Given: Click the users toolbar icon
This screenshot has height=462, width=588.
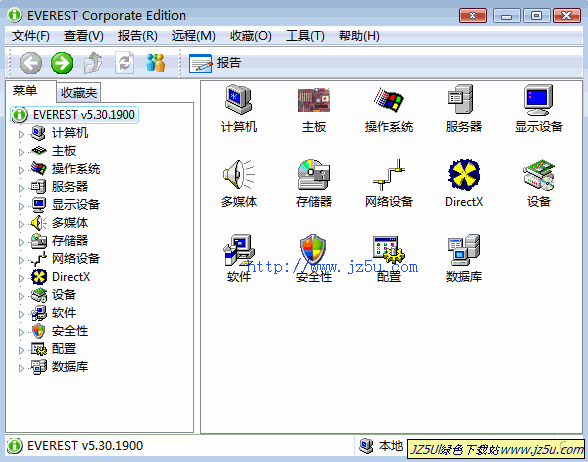Looking at the screenshot, I should (155, 63).
